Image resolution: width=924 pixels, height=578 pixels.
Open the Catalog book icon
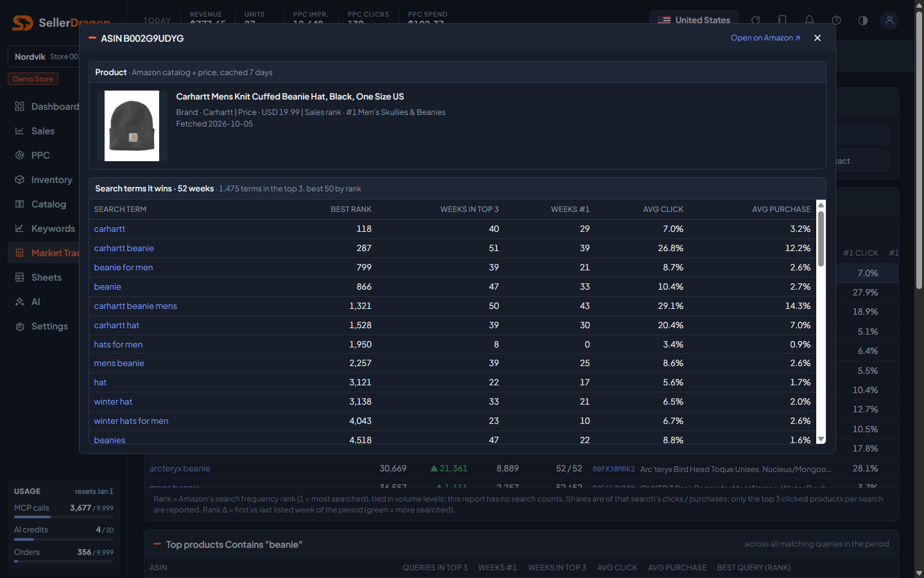[19, 204]
